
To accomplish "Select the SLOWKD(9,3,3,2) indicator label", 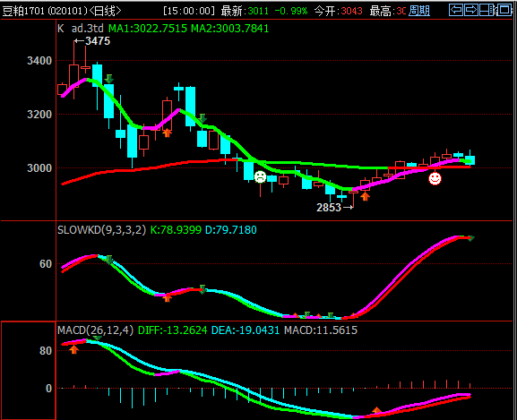I will click(x=101, y=229).
